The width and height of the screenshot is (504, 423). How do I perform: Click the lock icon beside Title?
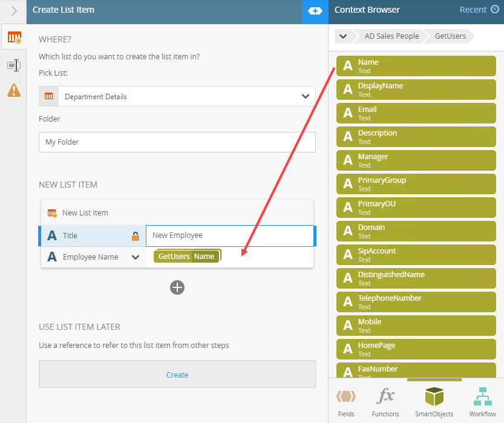pos(136,236)
